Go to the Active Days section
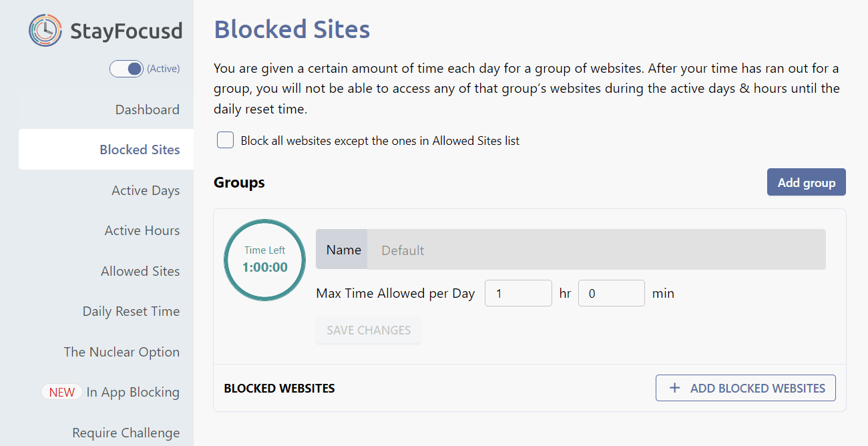 [146, 190]
